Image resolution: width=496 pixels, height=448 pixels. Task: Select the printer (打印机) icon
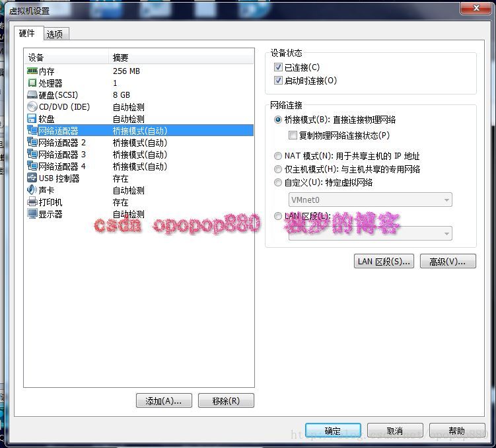click(32, 202)
